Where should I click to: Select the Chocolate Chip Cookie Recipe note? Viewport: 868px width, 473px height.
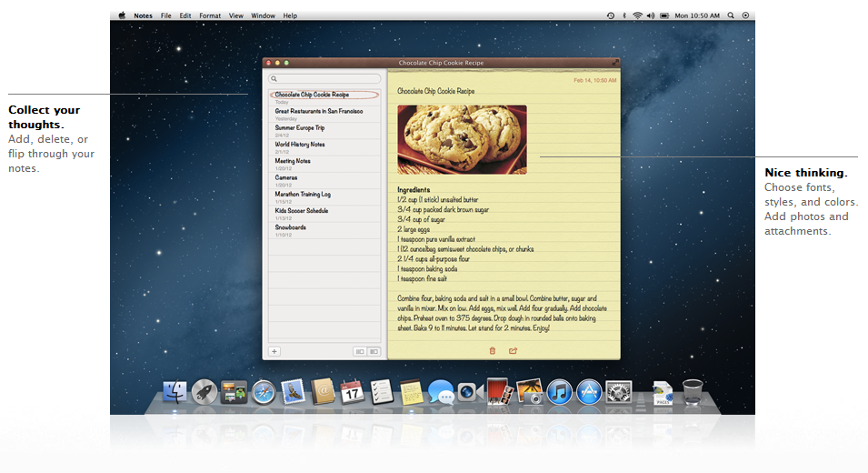click(x=325, y=97)
